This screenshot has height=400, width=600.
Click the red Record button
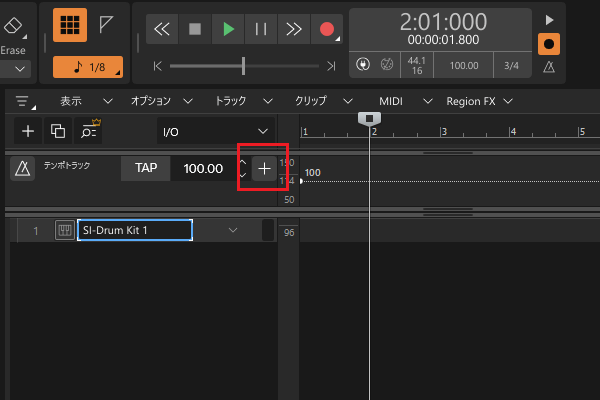coord(326,29)
